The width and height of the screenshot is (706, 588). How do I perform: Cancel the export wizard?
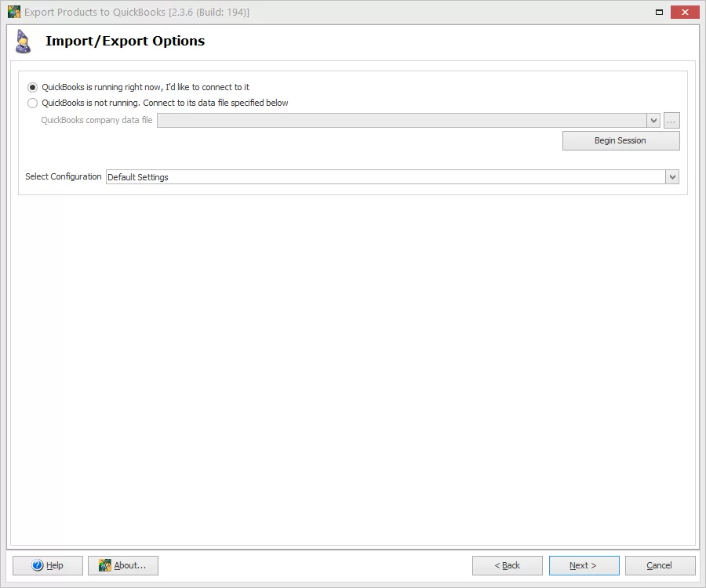pos(660,565)
